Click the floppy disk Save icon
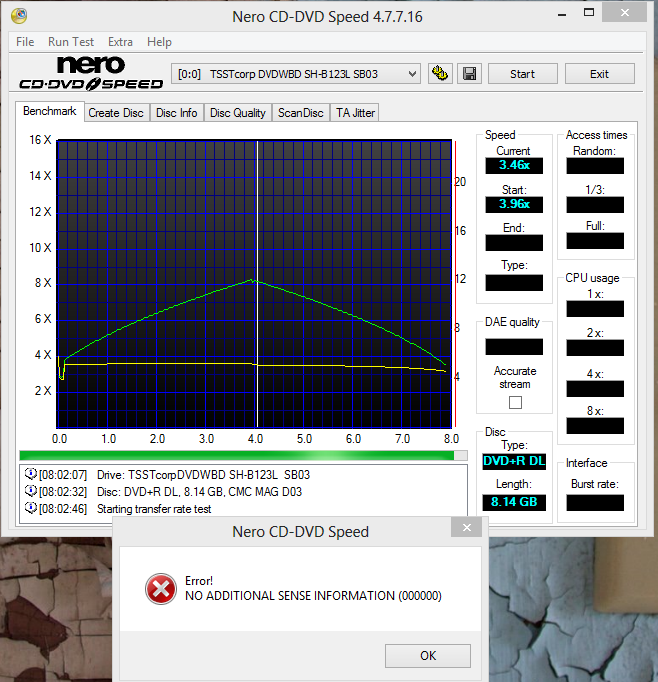This screenshot has width=658, height=682. click(x=469, y=74)
